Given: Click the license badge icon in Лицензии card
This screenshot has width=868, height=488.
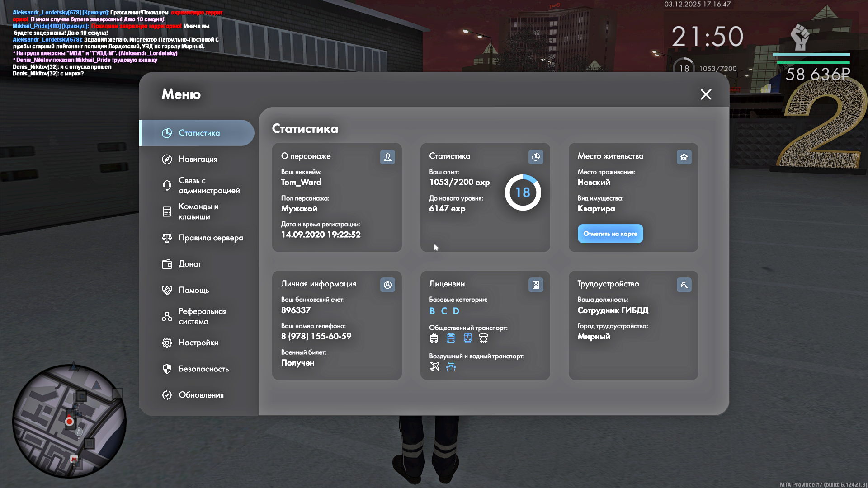Looking at the screenshot, I should coord(536,285).
